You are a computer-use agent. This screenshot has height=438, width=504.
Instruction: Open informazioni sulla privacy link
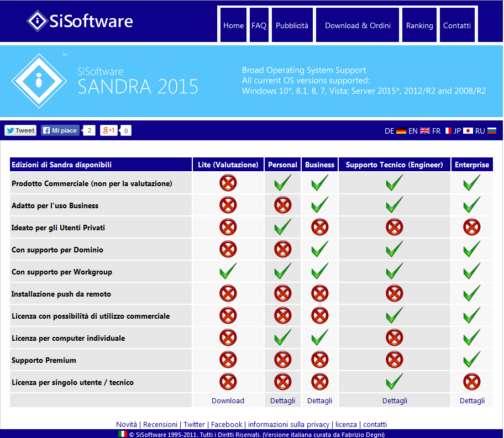click(x=288, y=425)
